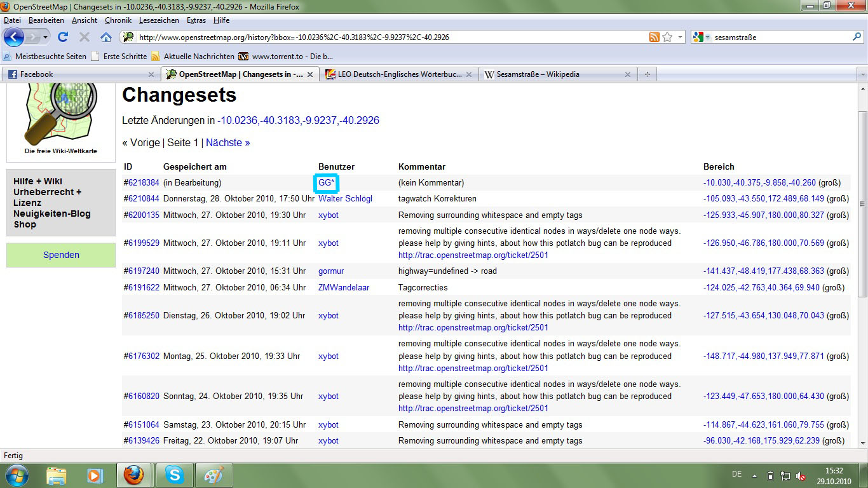The width and height of the screenshot is (868, 488).
Task: Open the back/forward history dropdown arrow
Action: 45,37
